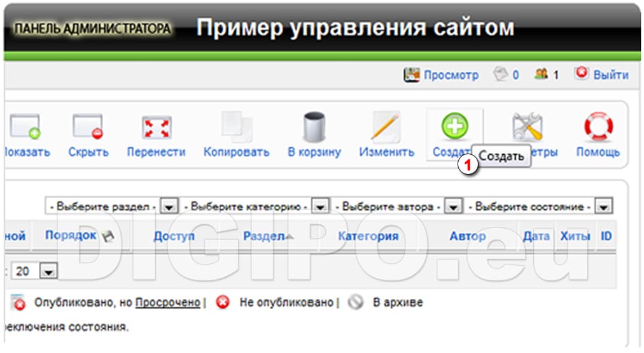This screenshot has height=353, width=644.
Task: Click the Изменить pencil icon
Action: 385,126
